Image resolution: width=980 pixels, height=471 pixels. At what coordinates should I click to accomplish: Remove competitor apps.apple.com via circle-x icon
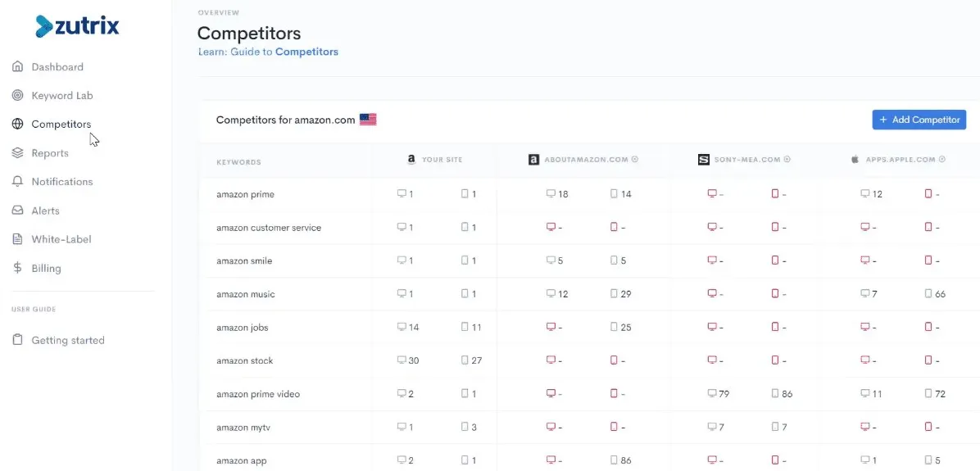pos(941,159)
